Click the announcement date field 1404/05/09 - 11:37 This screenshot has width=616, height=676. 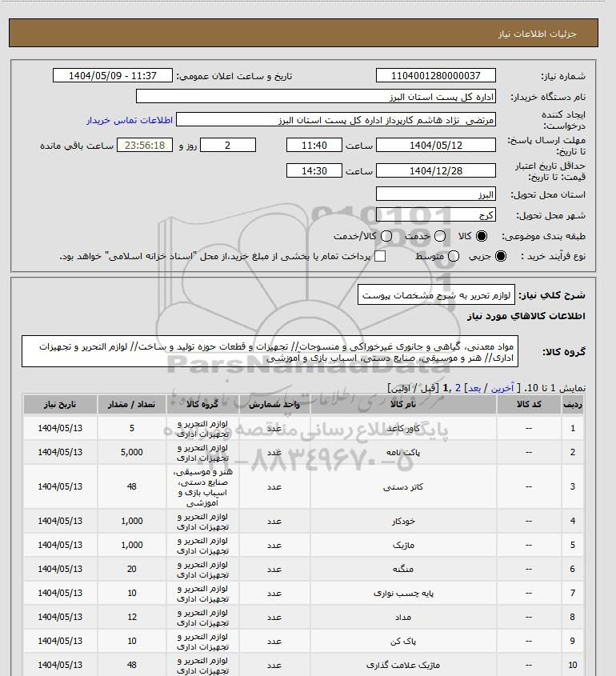click(113, 75)
